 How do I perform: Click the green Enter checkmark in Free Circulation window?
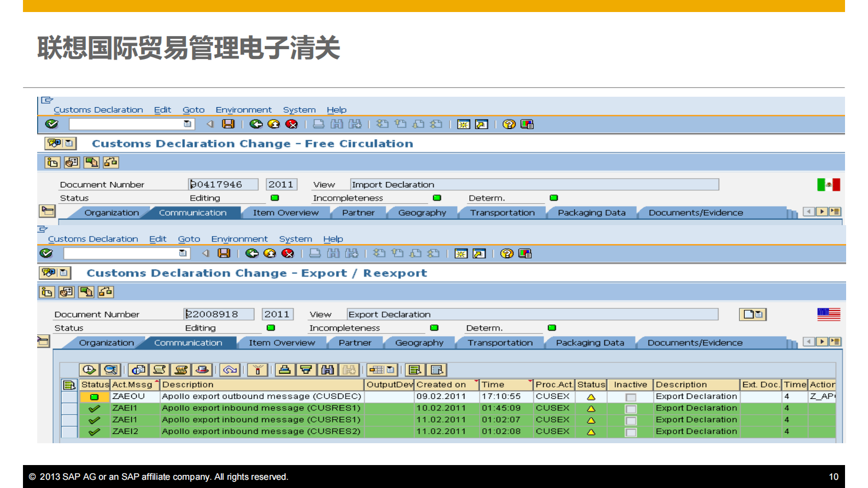click(x=51, y=124)
